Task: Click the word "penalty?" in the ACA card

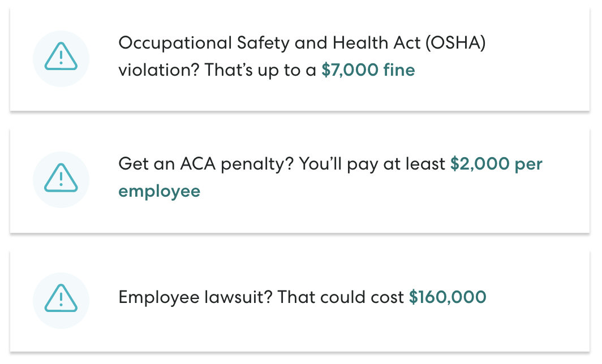Action: 257,164
